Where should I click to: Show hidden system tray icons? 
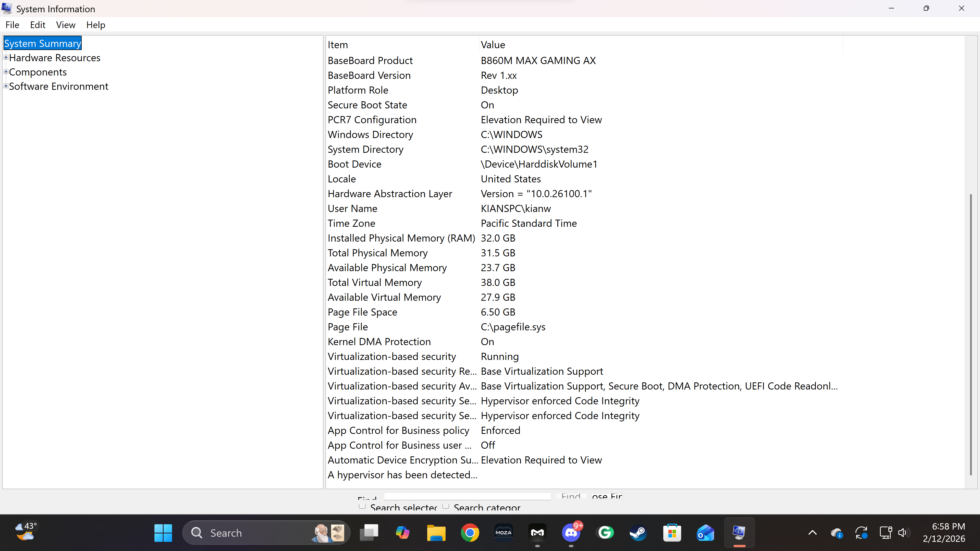812,533
